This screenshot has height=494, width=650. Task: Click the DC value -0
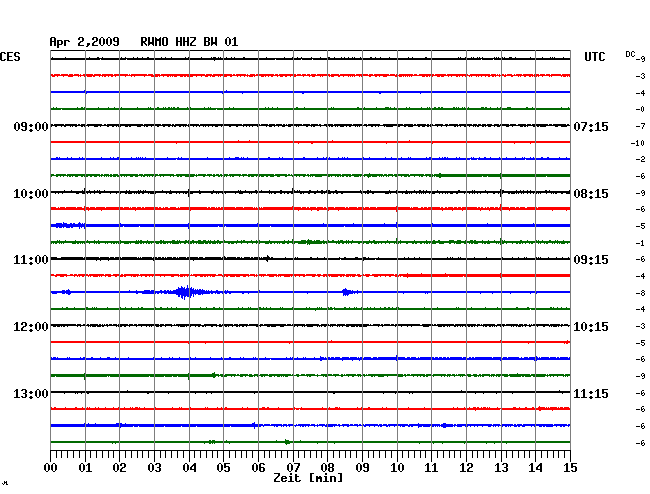pos(640,109)
